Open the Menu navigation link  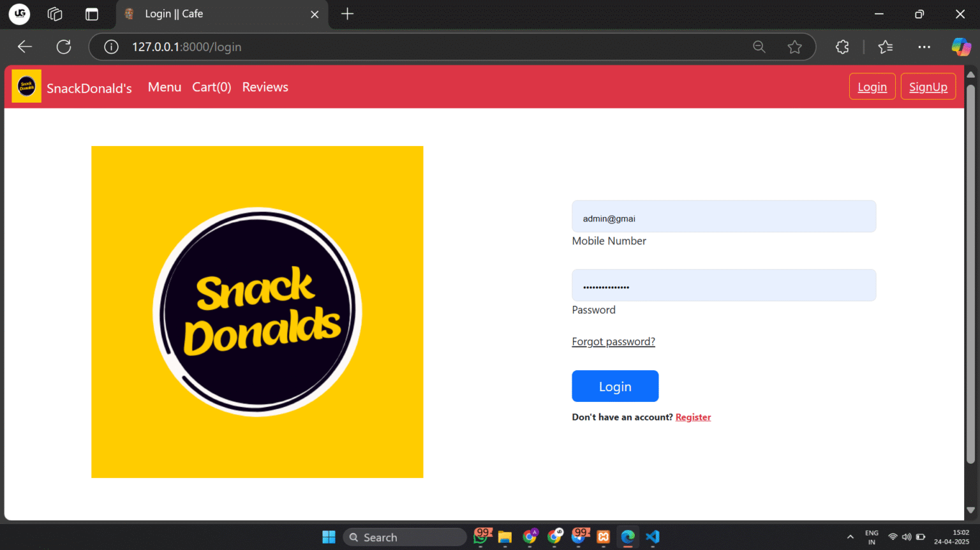pyautogui.click(x=165, y=87)
